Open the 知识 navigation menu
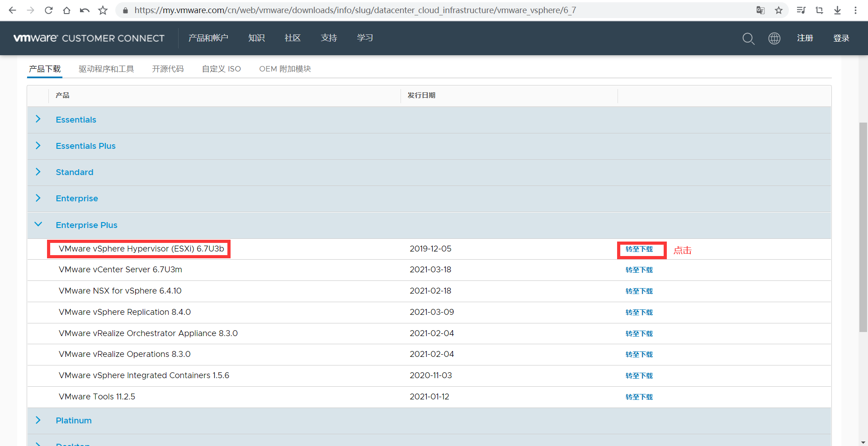This screenshot has width=868, height=446. pos(256,38)
